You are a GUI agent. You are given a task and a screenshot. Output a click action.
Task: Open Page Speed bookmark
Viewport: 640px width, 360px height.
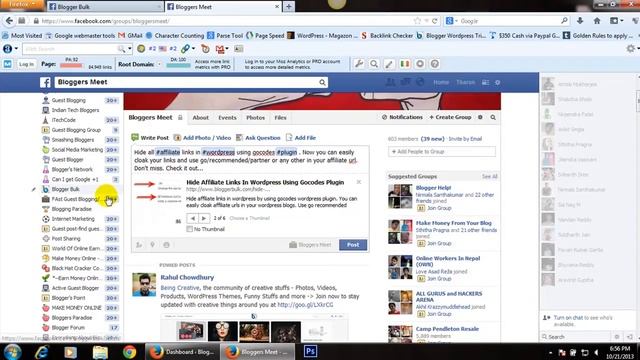pyautogui.click(x=265, y=36)
